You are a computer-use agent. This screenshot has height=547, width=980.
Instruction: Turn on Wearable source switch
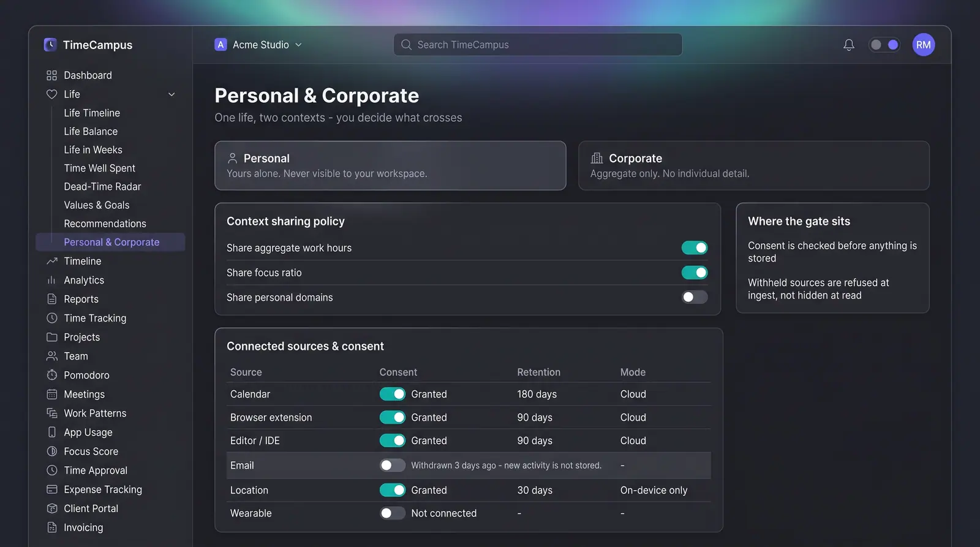click(x=392, y=513)
